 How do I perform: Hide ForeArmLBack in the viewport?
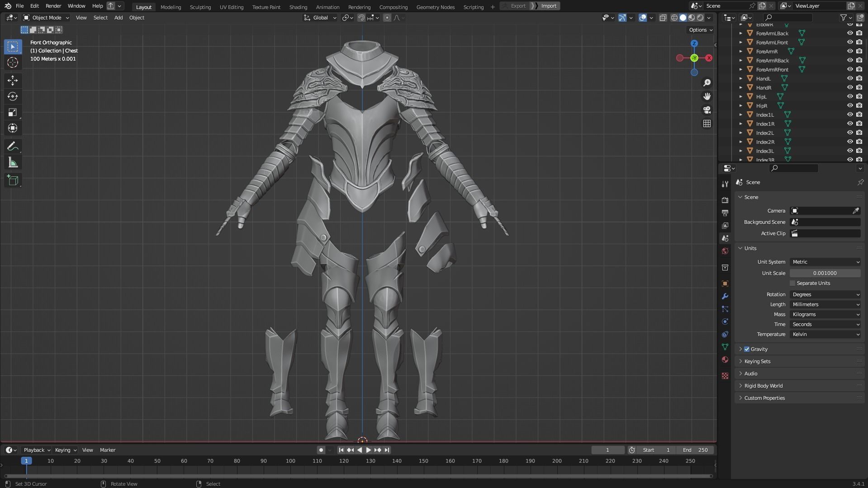point(850,33)
